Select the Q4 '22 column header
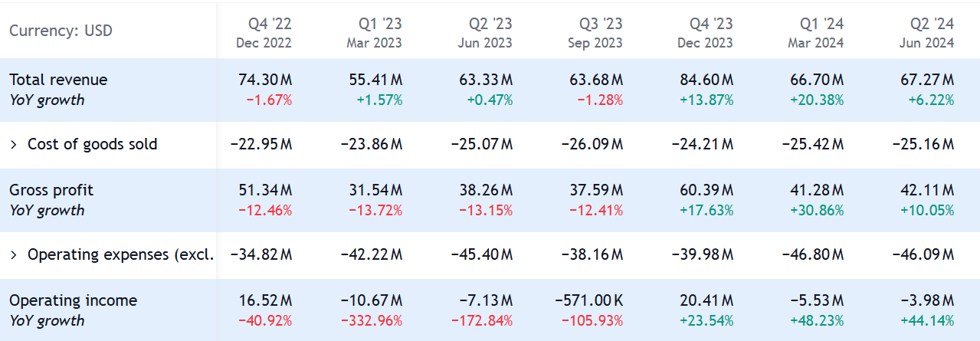Screen dimensions: 980x341 click(x=264, y=32)
